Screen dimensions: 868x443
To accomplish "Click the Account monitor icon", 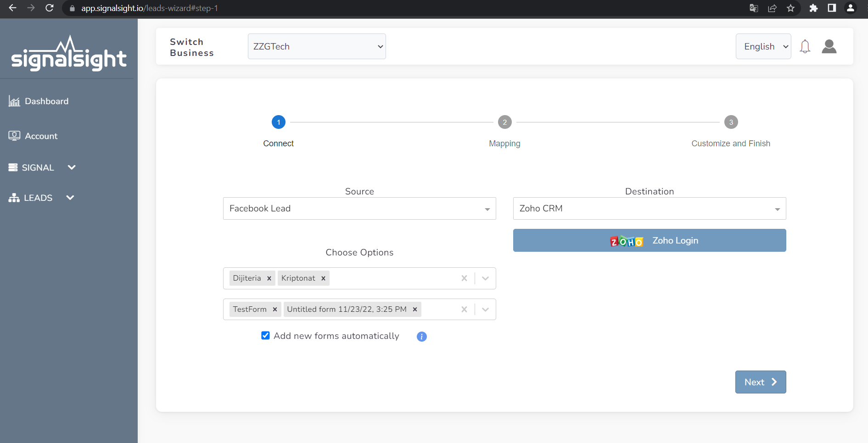I will pos(14,136).
